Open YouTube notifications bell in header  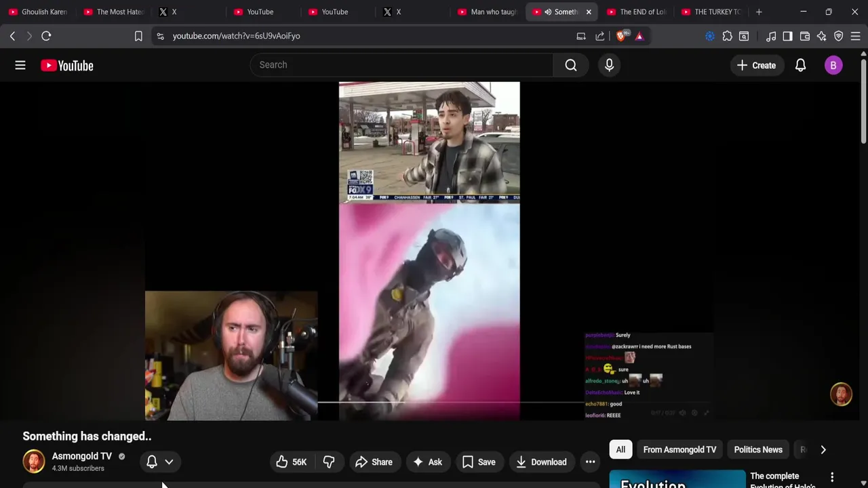click(x=800, y=65)
